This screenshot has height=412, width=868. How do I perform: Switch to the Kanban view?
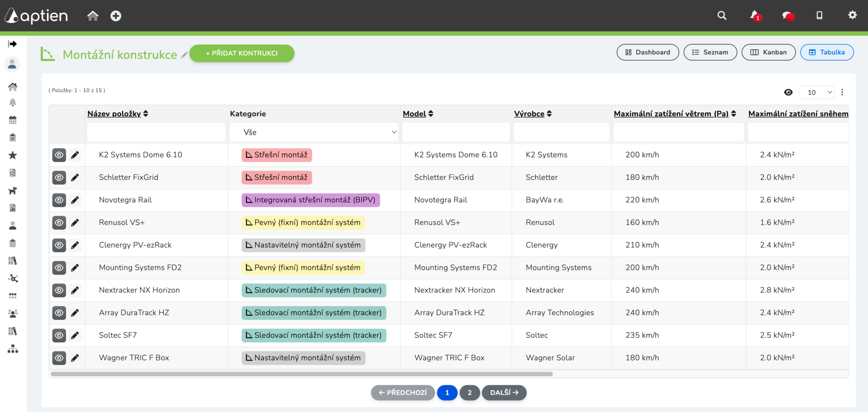[768, 52]
